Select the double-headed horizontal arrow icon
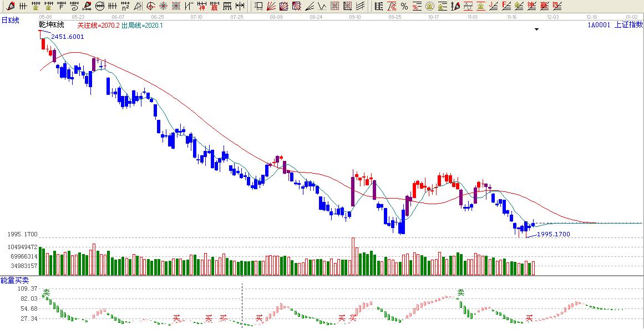644x329 pixels. 239,6
